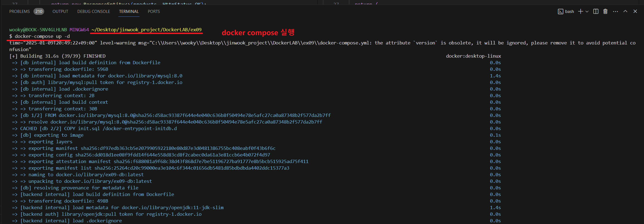This screenshot has width=644, height=224.
Task: Click the db 1/2 FROM mysql sha256 line
Action: tap(171, 115)
